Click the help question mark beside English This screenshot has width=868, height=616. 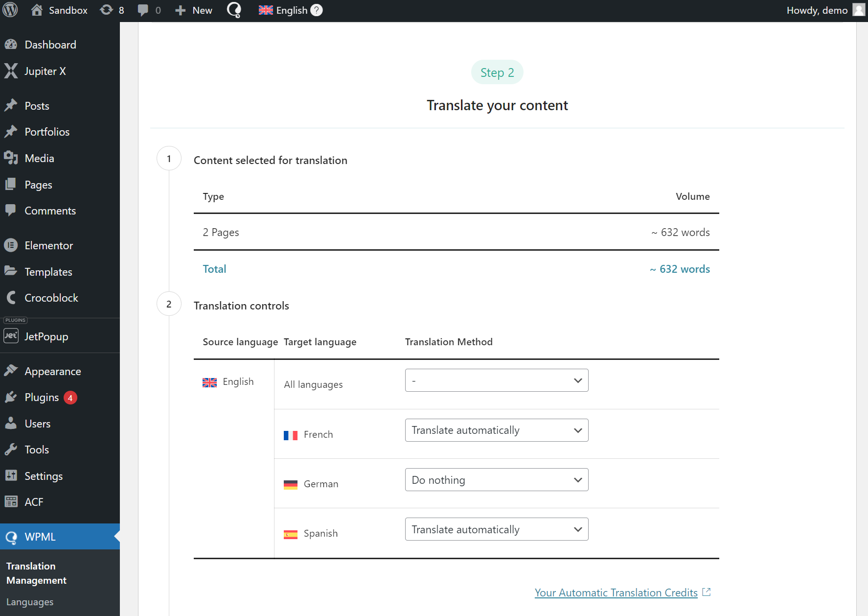coord(316,10)
